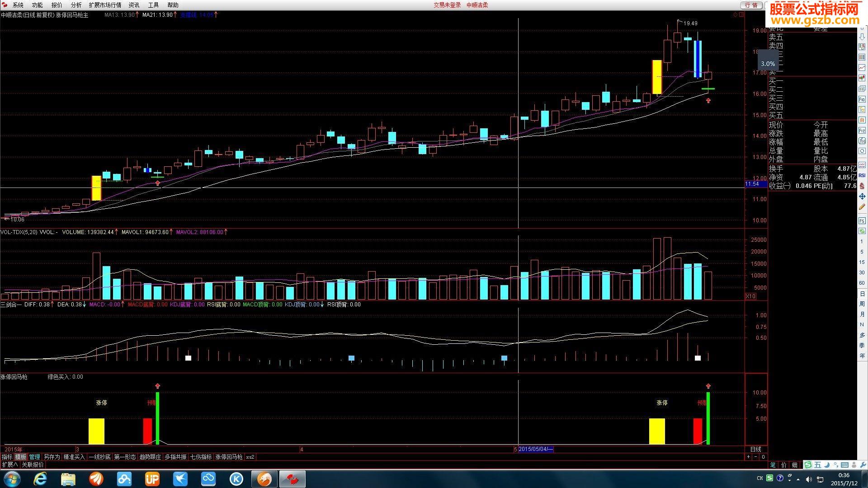Select the 趋势跟庄 template
Image resolution: width=868 pixels, height=488 pixels.
(x=150, y=457)
